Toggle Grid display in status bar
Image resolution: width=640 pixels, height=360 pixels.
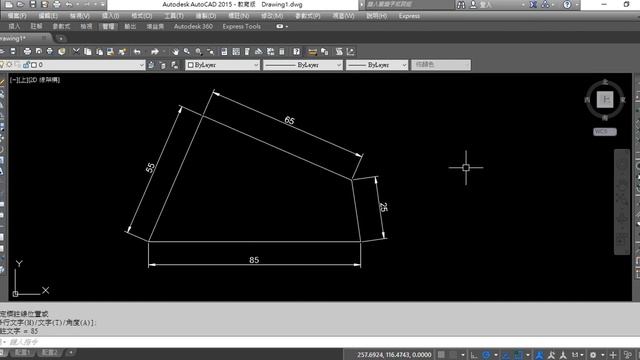tap(441, 355)
